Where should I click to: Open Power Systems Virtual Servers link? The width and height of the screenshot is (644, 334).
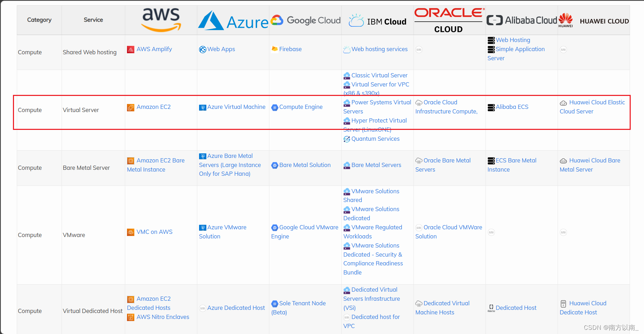pyautogui.click(x=377, y=107)
